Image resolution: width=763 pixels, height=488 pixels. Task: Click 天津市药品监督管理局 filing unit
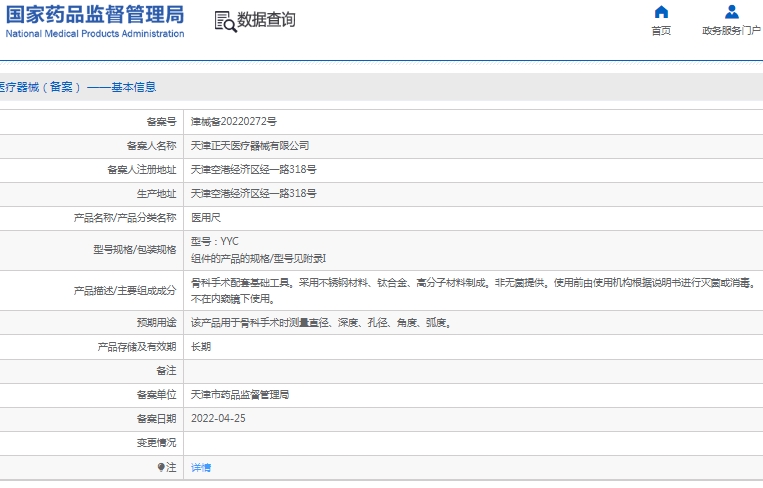pyautogui.click(x=240, y=395)
